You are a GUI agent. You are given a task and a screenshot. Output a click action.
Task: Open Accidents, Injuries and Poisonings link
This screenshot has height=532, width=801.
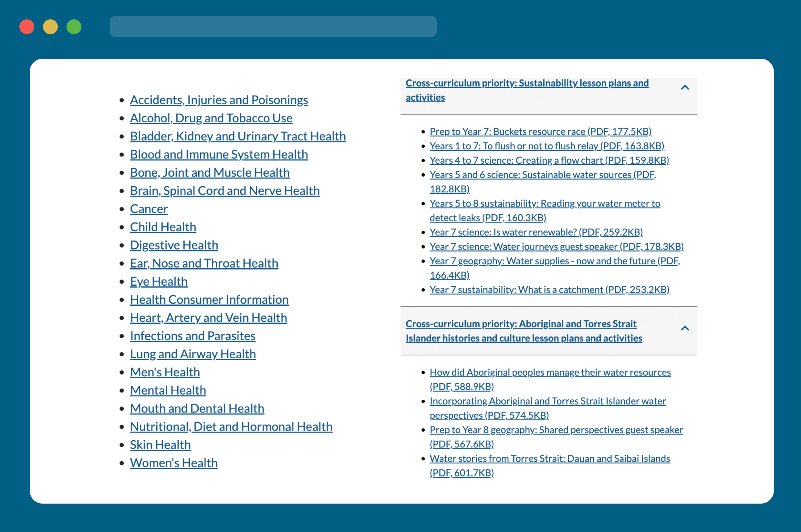pos(219,100)
